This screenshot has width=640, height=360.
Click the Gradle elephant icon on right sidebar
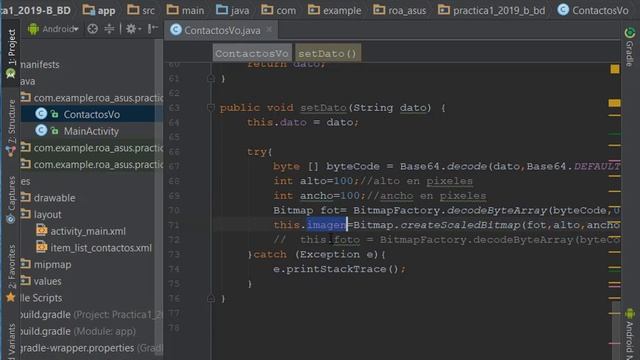(x=630, y=32)
